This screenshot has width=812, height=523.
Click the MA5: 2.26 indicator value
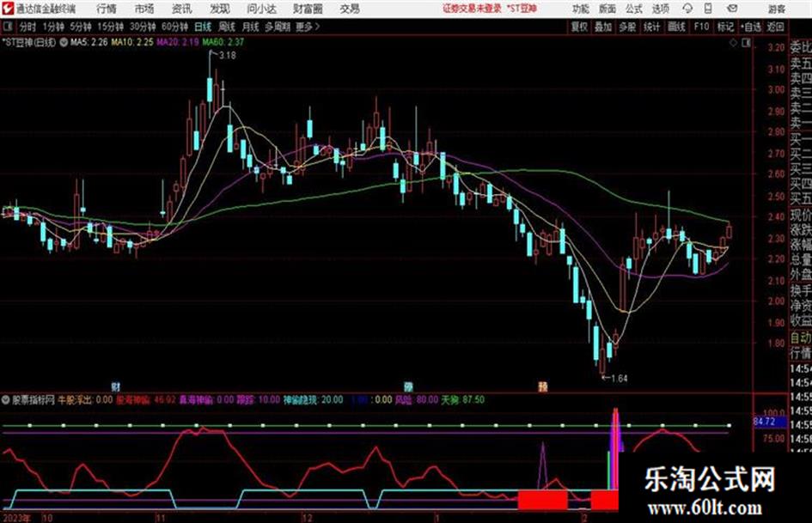(x=89, y=42)
